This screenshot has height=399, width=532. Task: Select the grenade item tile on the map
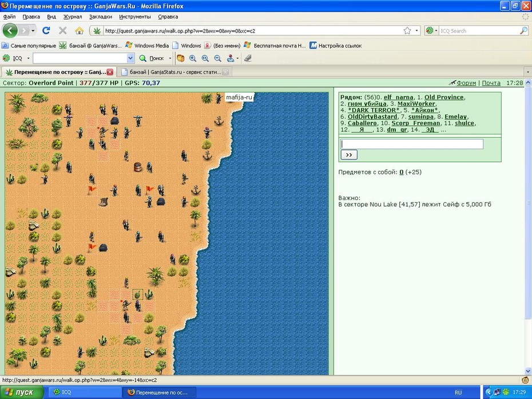(x=137, y=294)
